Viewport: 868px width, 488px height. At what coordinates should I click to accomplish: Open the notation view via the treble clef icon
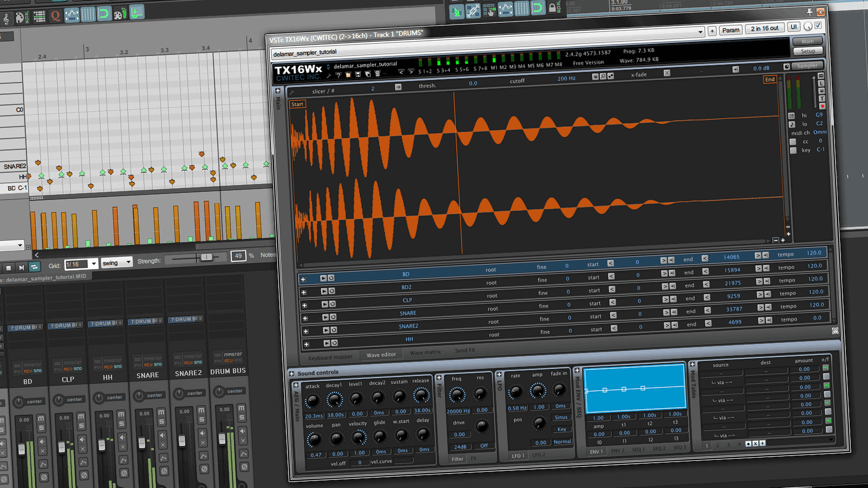(x=7, y=18)
